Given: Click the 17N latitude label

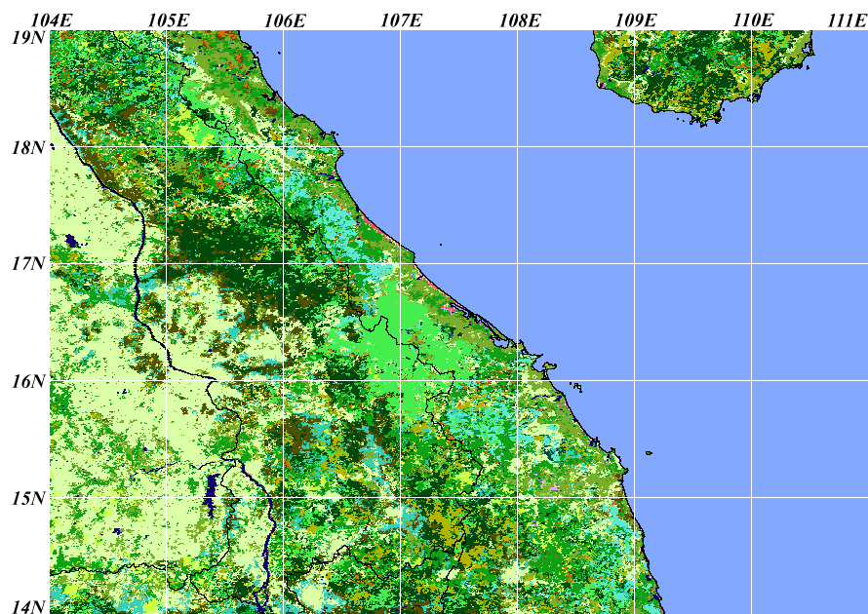Looking at the screenshot, I should (x=27, y=263).
